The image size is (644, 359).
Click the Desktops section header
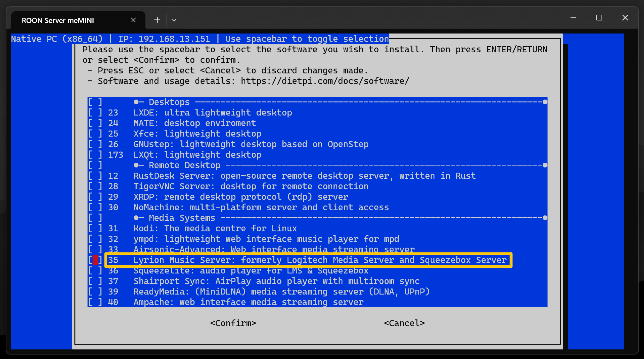[x=169, y=102]
